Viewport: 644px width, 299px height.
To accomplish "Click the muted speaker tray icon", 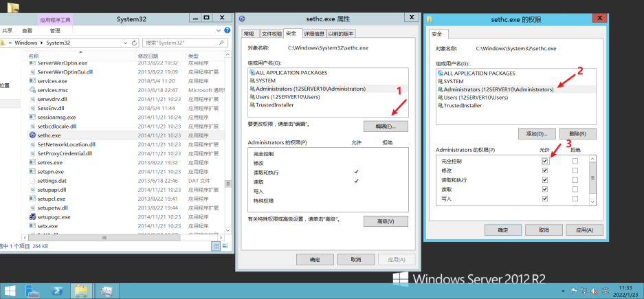I will (x=595, y=291).
